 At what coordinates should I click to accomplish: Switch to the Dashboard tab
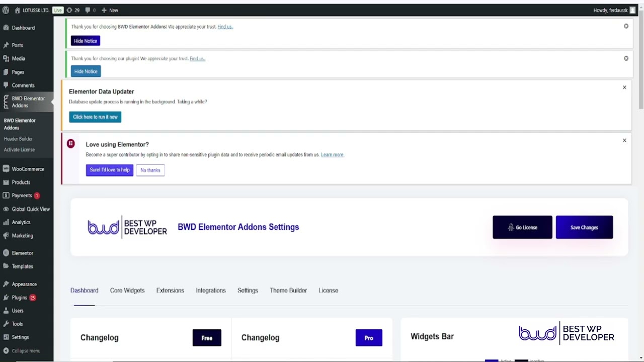point(84,290)
